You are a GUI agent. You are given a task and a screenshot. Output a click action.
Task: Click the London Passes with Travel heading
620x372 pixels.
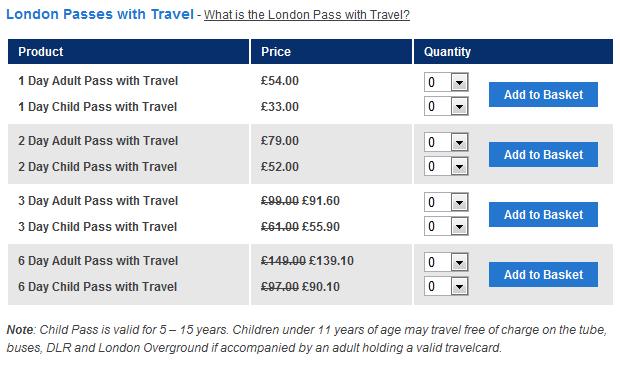(x=100, y=14)
